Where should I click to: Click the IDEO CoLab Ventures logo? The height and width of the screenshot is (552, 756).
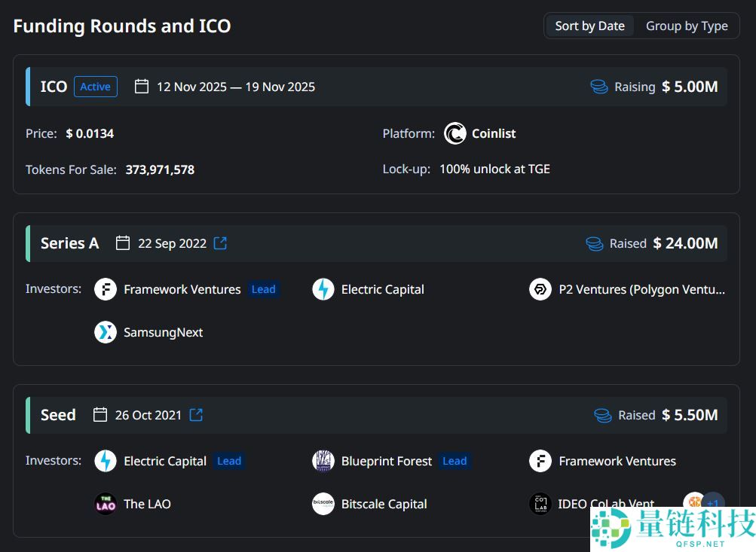[540, 504]
